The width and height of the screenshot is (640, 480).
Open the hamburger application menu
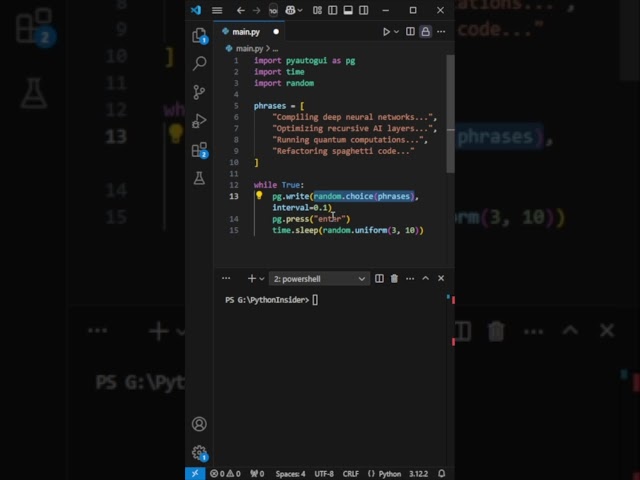coord(217,10)
